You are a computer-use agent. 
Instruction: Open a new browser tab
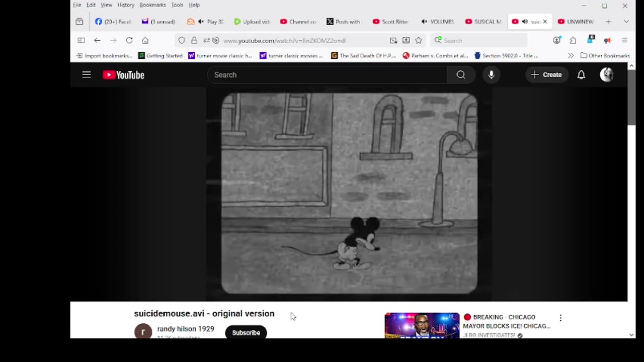(608, 22)
